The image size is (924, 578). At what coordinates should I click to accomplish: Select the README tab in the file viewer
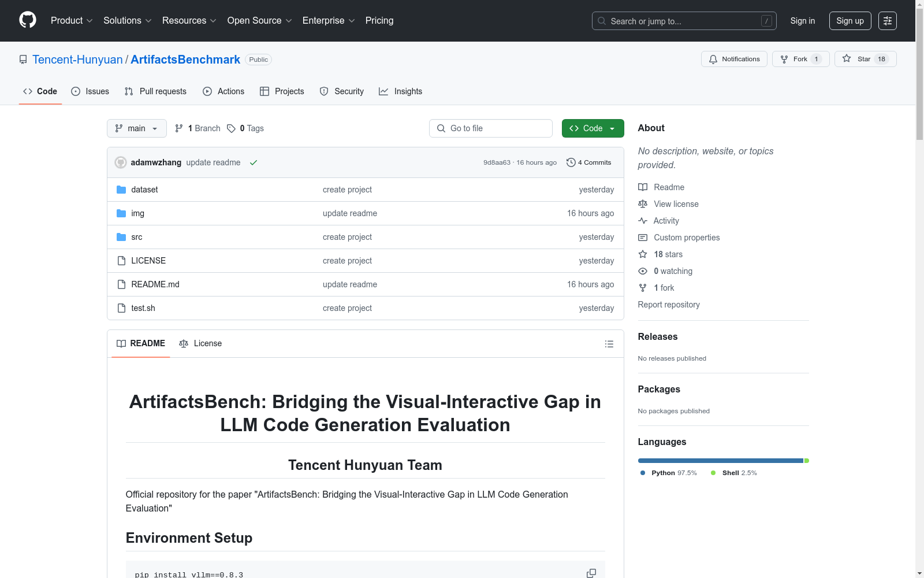[141, 343]
